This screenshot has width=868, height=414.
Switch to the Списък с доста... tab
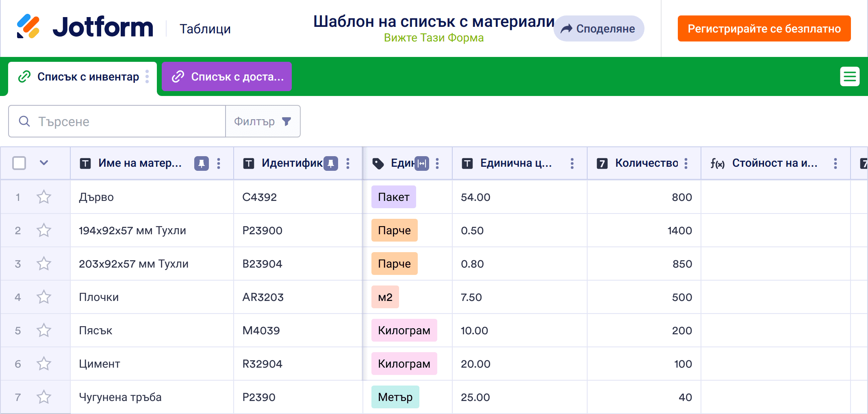coord(227,76)
